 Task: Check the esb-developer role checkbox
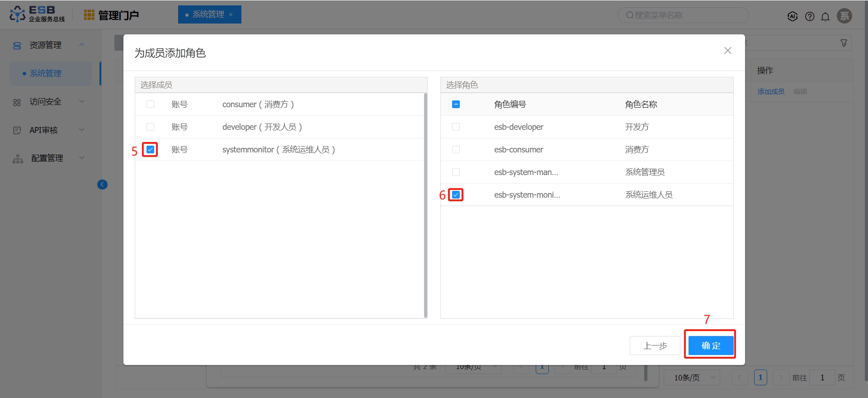pos(456,127)
